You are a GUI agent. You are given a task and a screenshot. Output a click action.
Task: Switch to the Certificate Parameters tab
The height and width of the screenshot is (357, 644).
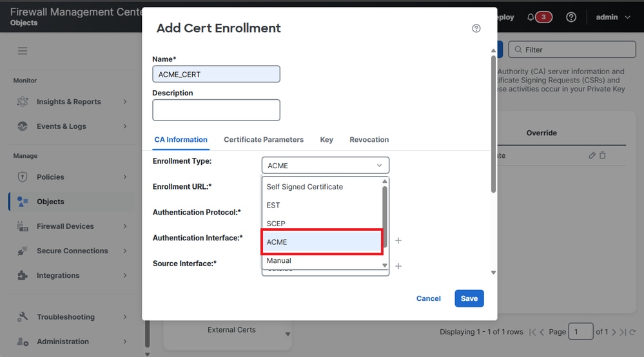[264, 139]
